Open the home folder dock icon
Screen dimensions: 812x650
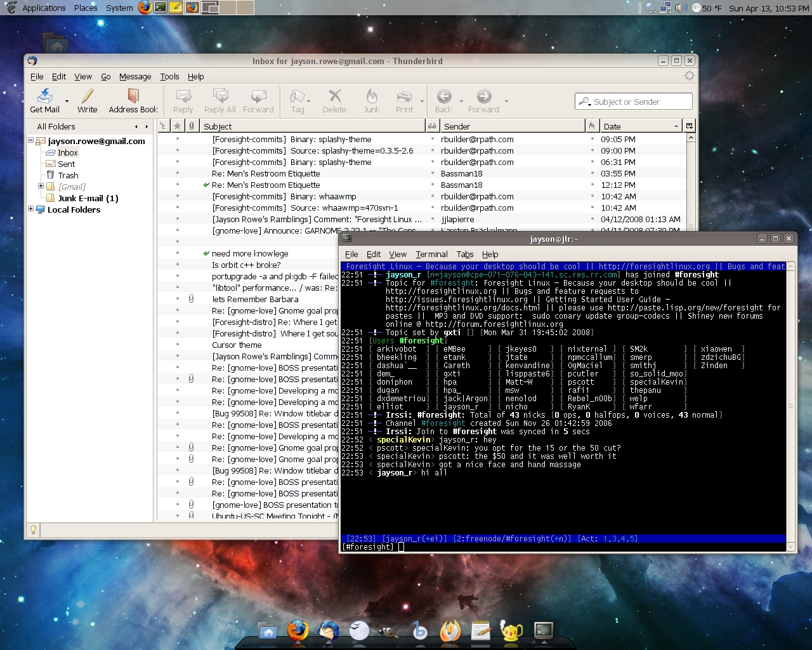(x=268, y=630)
